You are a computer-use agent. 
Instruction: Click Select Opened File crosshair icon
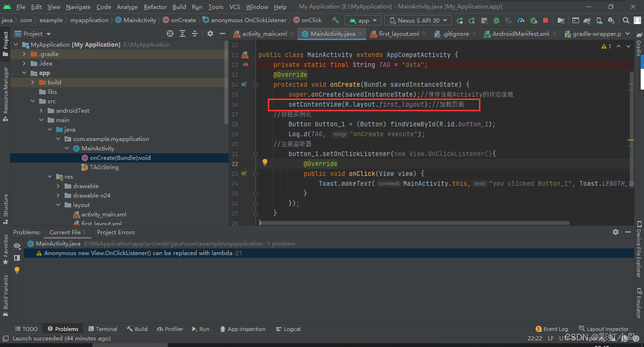click(170, 33)
